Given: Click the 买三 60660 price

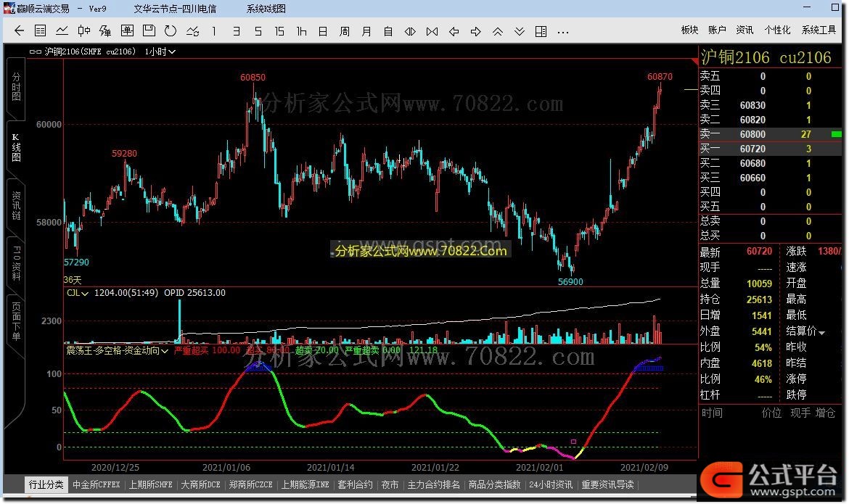Looking at the screenshot, I should [752, 178].
